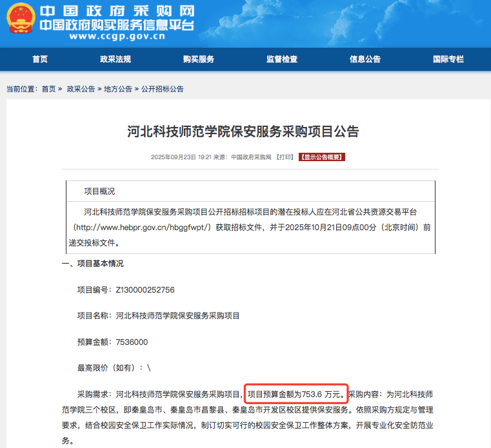
Task: Select 监督检查 in the navigation bar
Action: click(x=282, y=59)
